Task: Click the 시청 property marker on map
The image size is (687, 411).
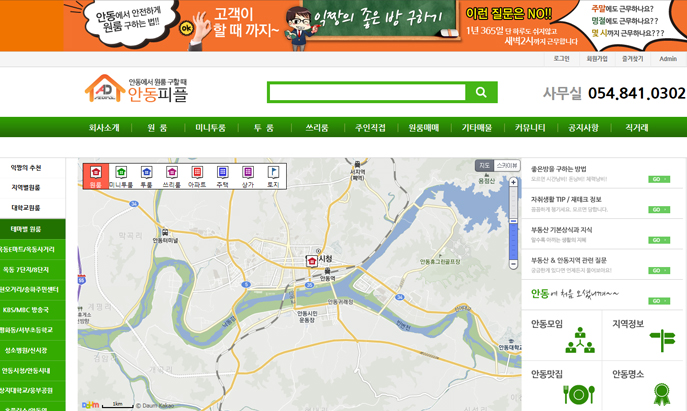Action: point(311,261)
